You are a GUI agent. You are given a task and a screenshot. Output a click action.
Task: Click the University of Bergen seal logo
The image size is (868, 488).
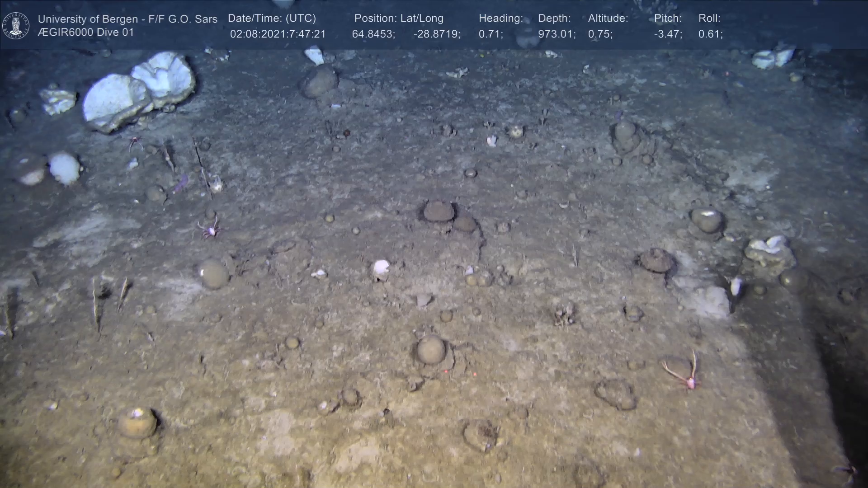coord(16,26)
